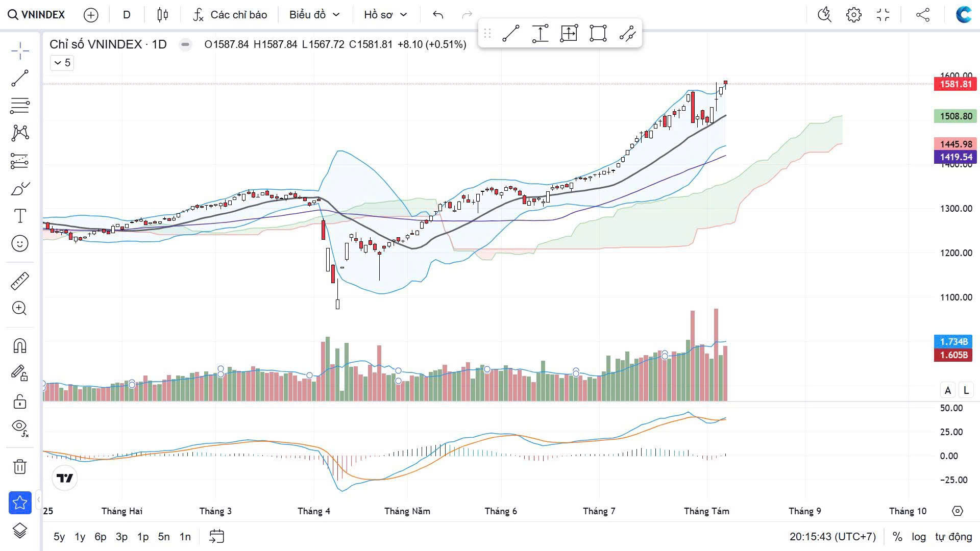This screenshot has height=551, width=980.
Task: Open the Fibonacci retracement tools
Action: (20, 106)
